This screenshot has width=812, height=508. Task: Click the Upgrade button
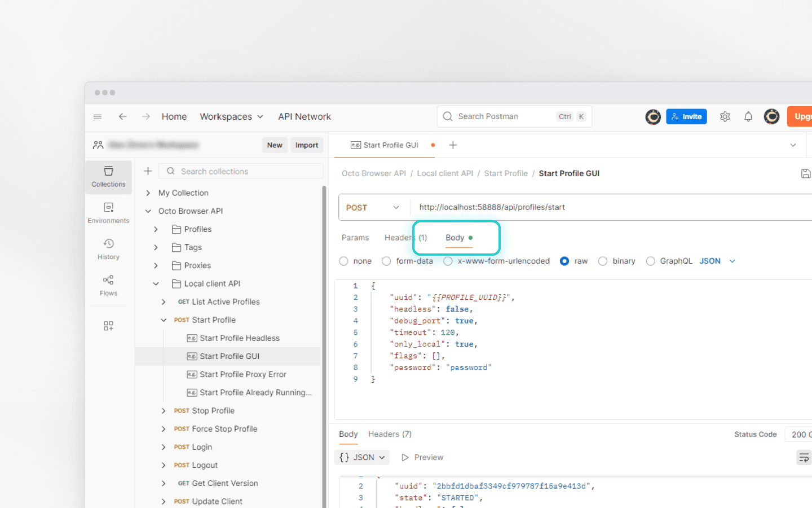tap(800, 117)
